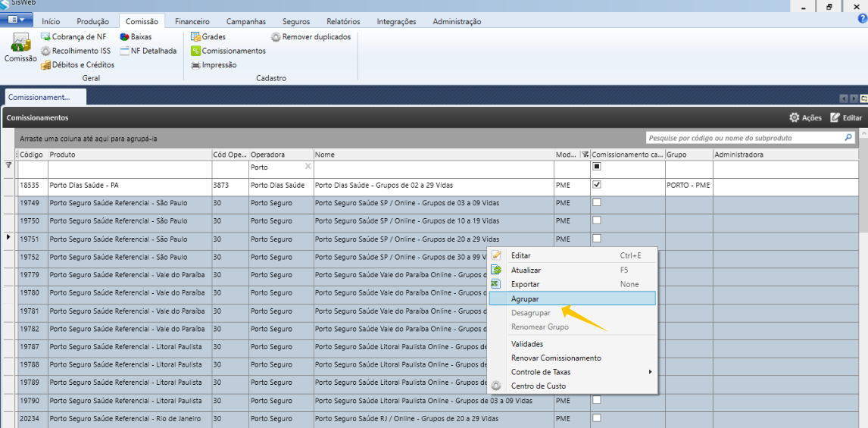Open the Ações gear menu
This screenshot has width=868, height=428.
[805, 118]
